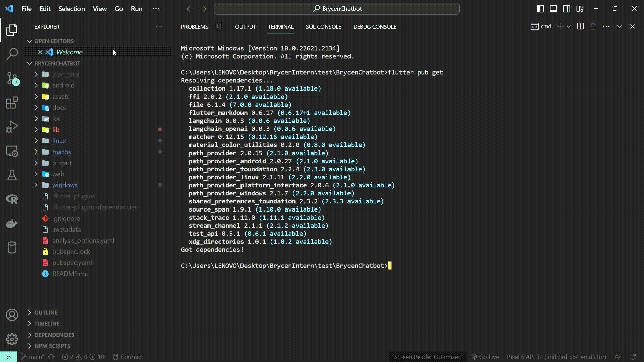Expand the lib folder

(x=56, y=130)
